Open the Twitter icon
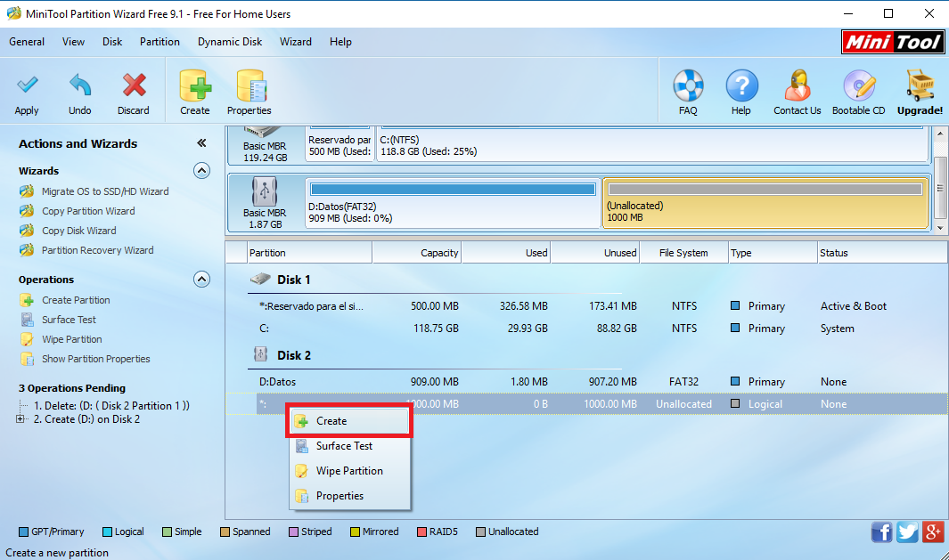Image resolution: width=949 pixels, height=560 pixels. 907,532
